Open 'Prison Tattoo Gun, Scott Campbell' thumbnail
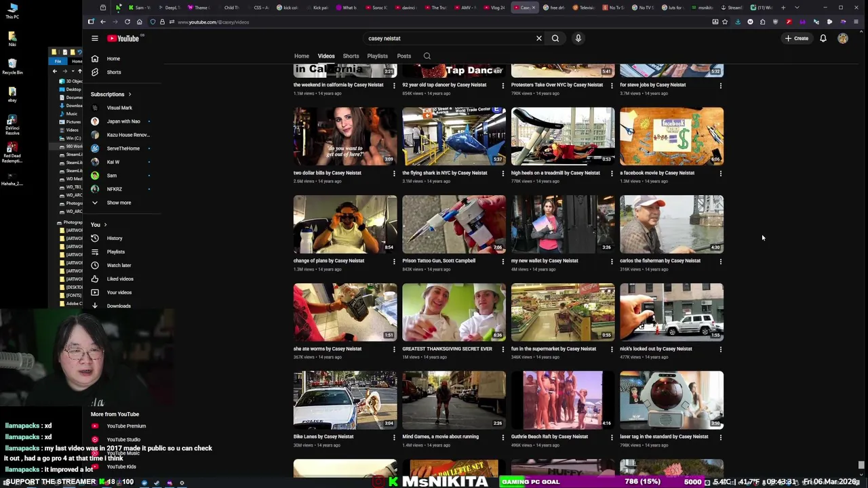The width and height of the screenshot is (868, 488). (454, 224)
